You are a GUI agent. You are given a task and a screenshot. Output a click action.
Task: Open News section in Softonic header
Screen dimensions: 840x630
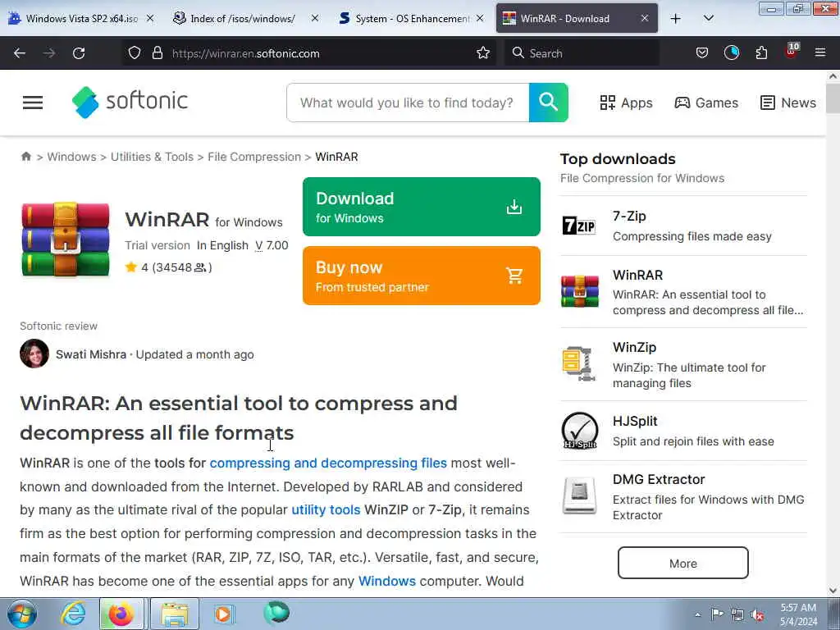(788, 103)
